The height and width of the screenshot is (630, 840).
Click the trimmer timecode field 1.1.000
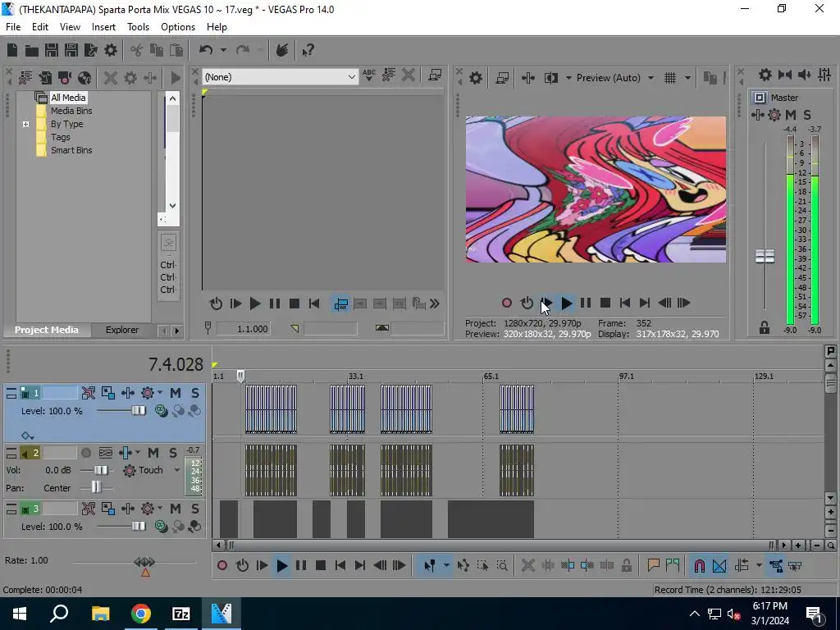tap(243, 329)
